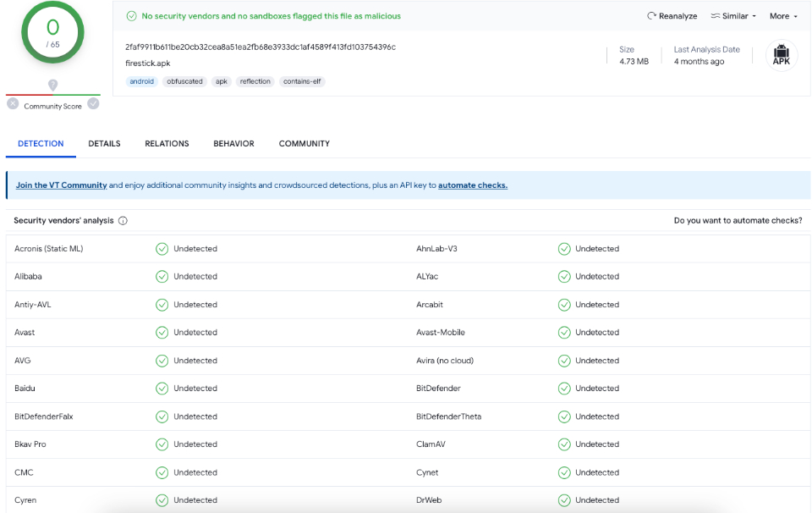Image resolution: width=812 pixels, height=513 pixels.
Task: Expand the Similar dropdown menu
Action: click(x=733, y=16)
